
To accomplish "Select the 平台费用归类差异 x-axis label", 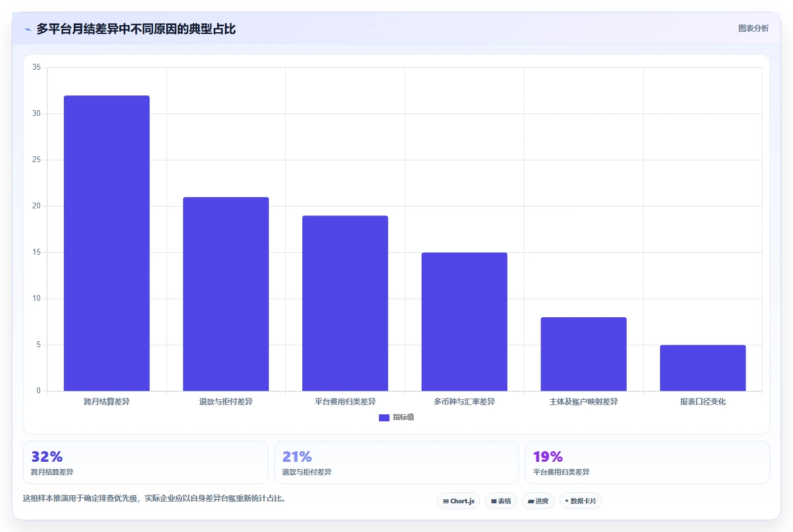I will pyautogui.click(x=345, y=401).
